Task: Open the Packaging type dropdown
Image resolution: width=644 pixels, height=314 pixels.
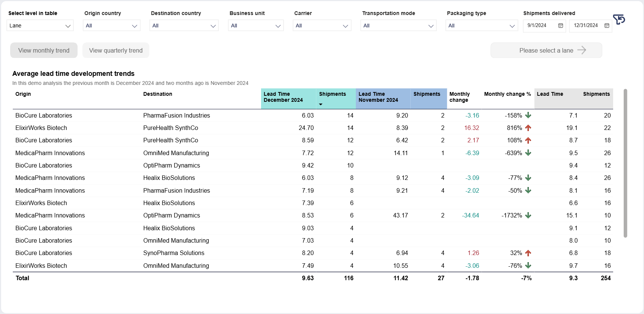Action: (481, 26)
